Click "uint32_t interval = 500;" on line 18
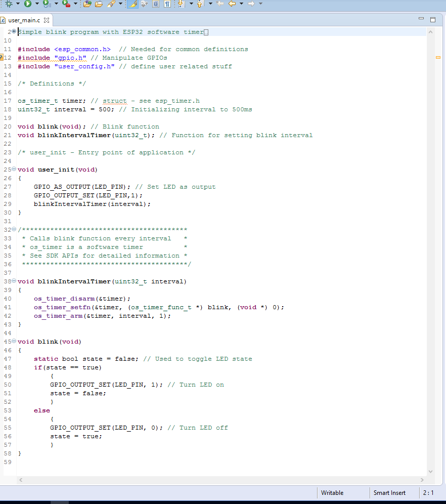 (66, 110)
